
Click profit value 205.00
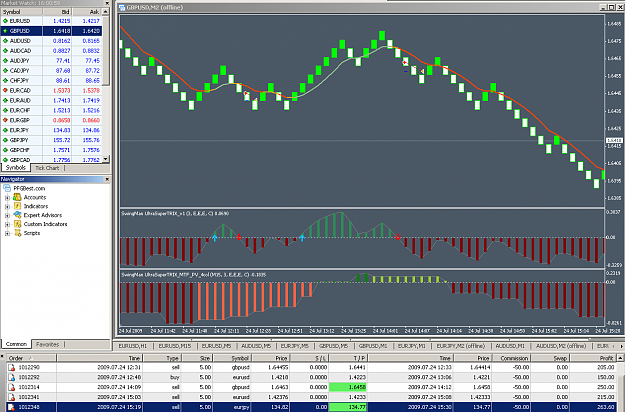(x=605, y=367)
